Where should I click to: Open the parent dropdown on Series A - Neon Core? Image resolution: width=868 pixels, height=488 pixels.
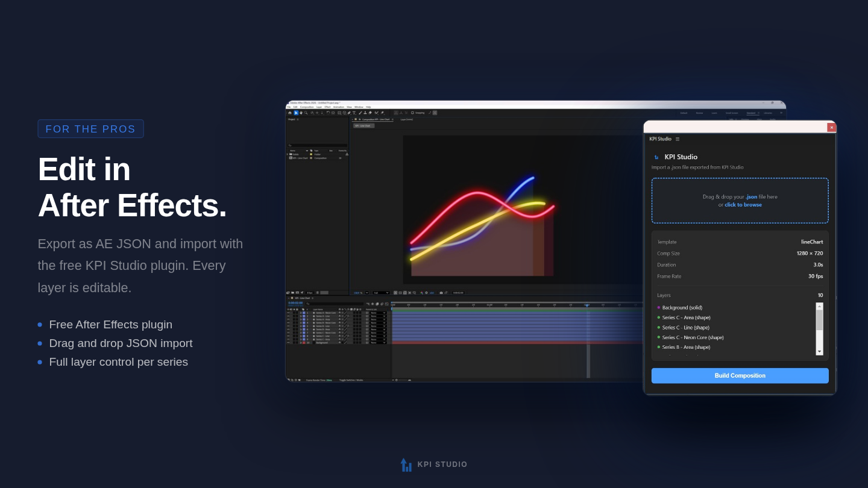click(x=378, y=313)
